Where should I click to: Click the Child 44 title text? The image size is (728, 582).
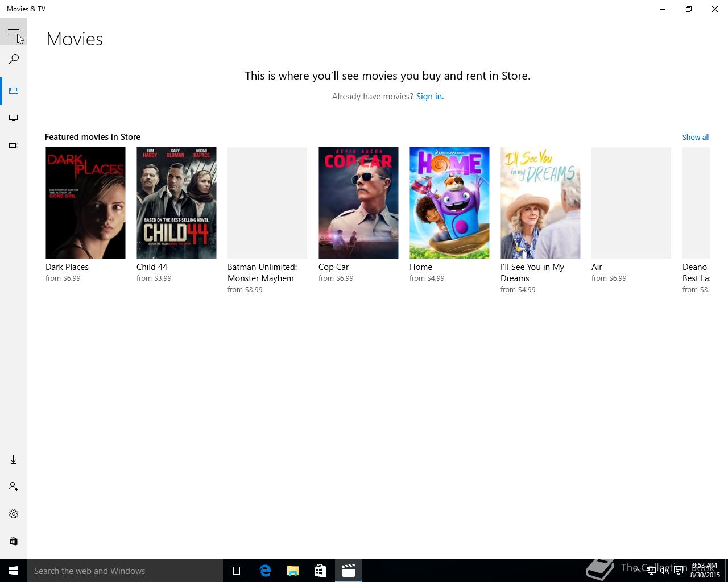(x=152, y=267)
